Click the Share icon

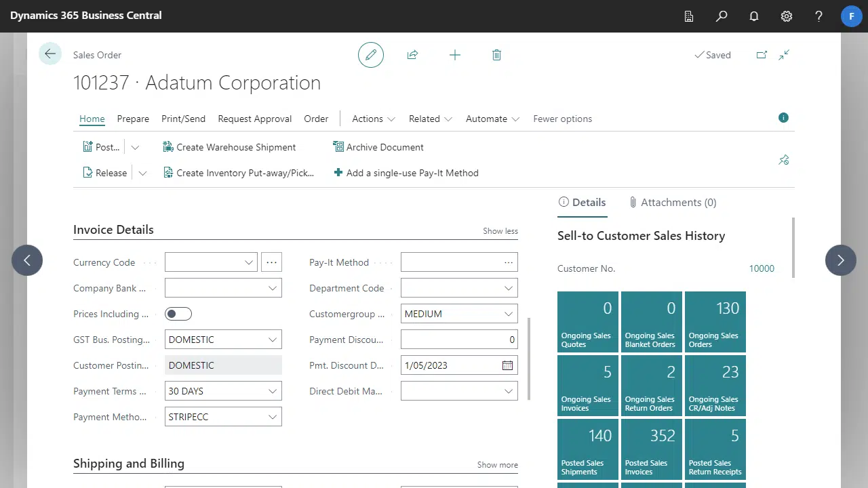coord(412,55)
